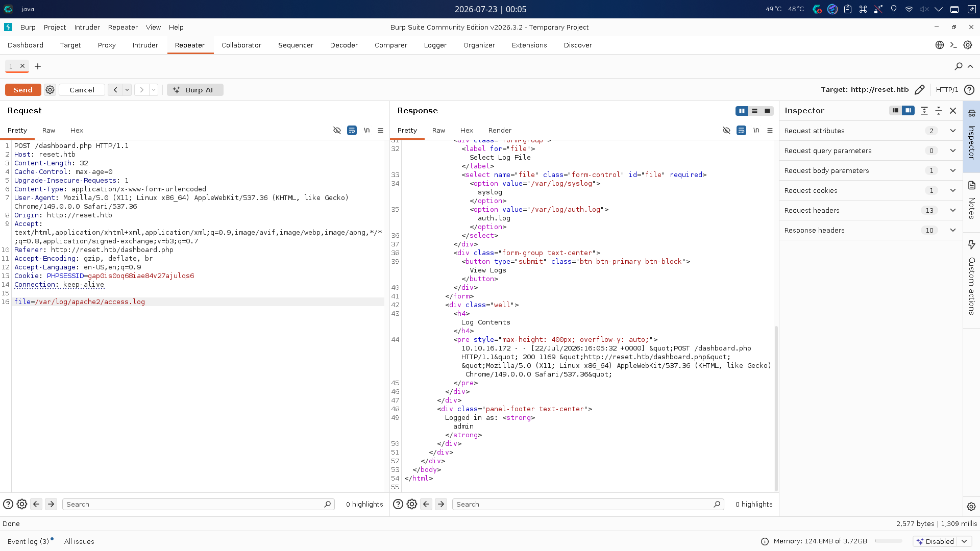Click search magnifier in Repeater tab bar

pyautogui.click(x=959, y=66)
